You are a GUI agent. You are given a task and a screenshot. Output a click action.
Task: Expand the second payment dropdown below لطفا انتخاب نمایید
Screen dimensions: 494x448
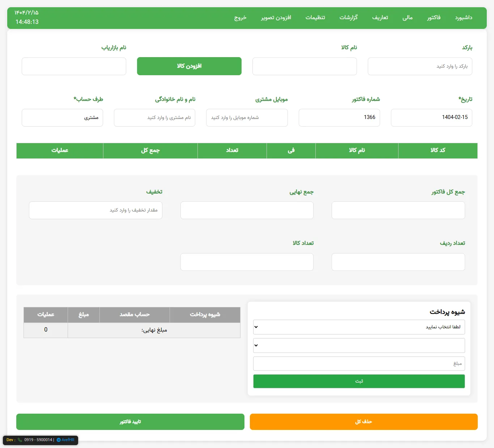coord(359,345)
